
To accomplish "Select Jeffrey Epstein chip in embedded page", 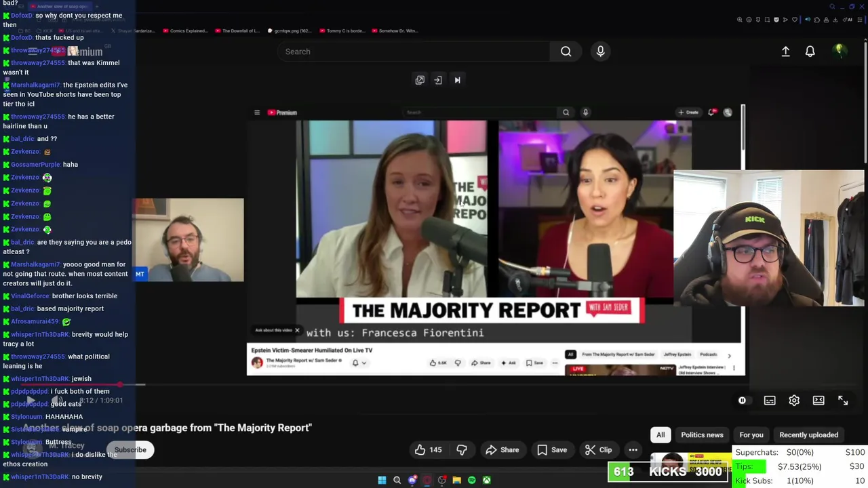I will click(x=676, y=354).
